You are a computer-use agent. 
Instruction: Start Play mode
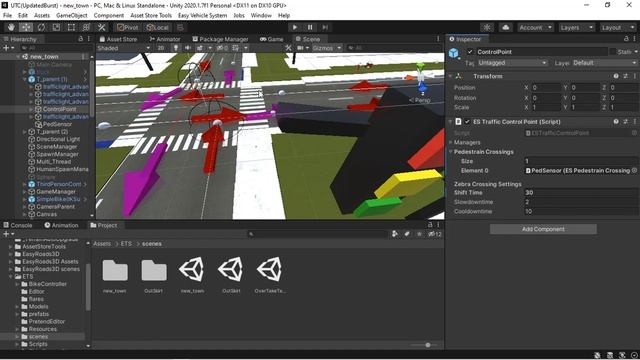(x=295, y=27)
